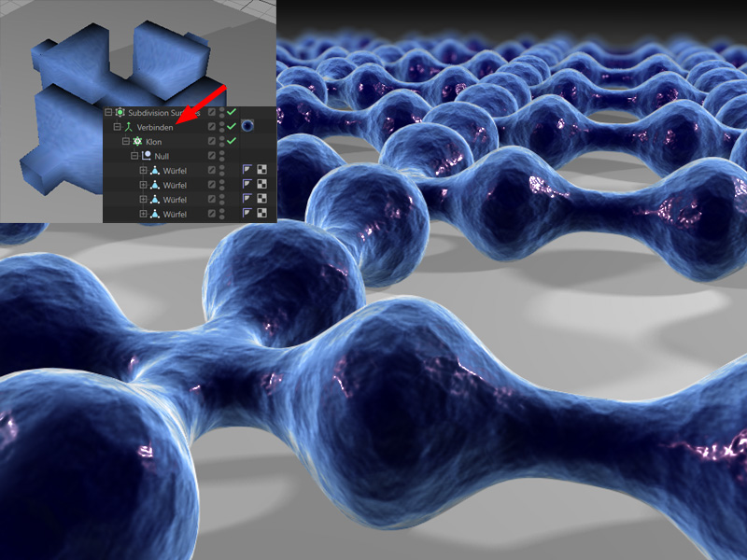Click the second Würfel polygon object icon
This screenshot has width=747, height=560.
coord(155,185)
